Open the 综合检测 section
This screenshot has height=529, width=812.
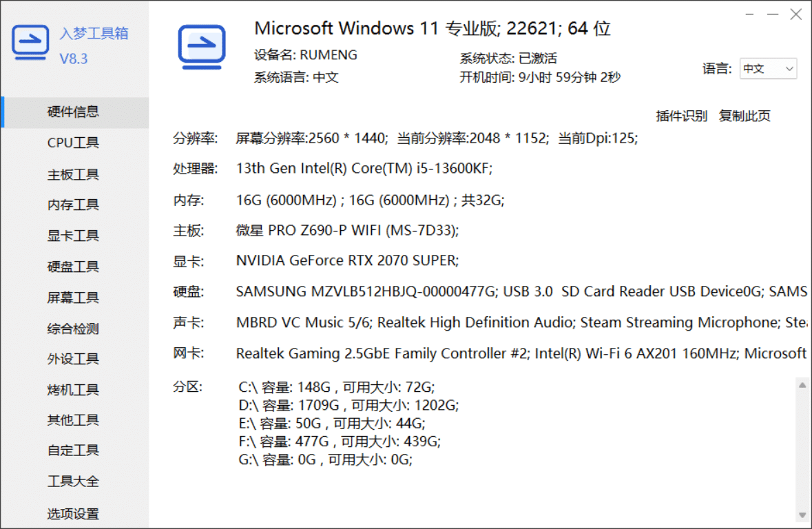tap(74, 329)
